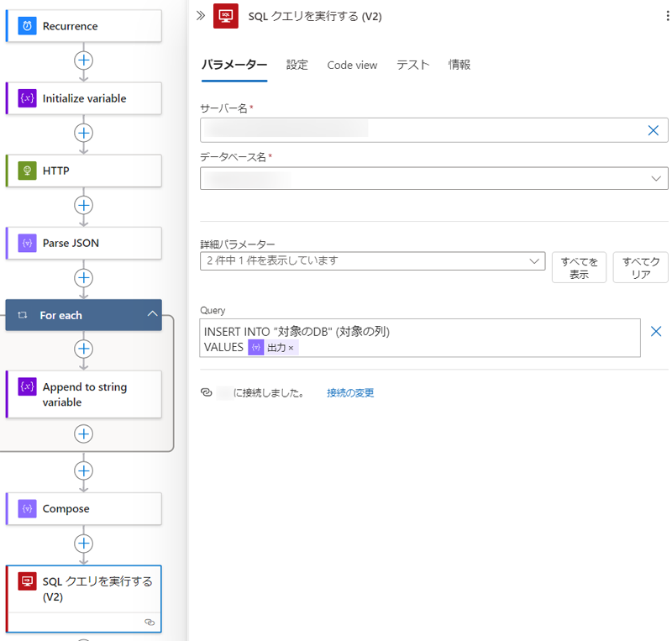Viewport: 672px width, 641px height.
Task: Select the HTTP action card
Action: click(x=84, y=171)
